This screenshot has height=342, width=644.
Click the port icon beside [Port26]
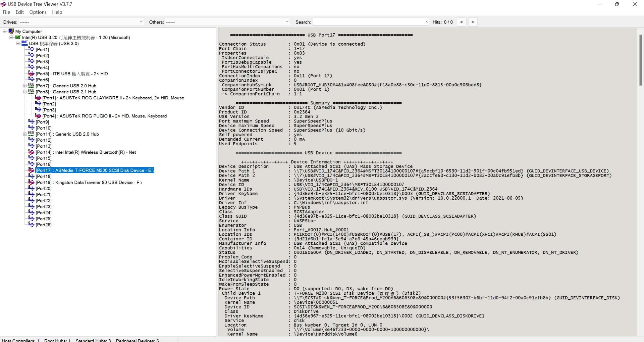pyautogui.click(x=31, y=225)
